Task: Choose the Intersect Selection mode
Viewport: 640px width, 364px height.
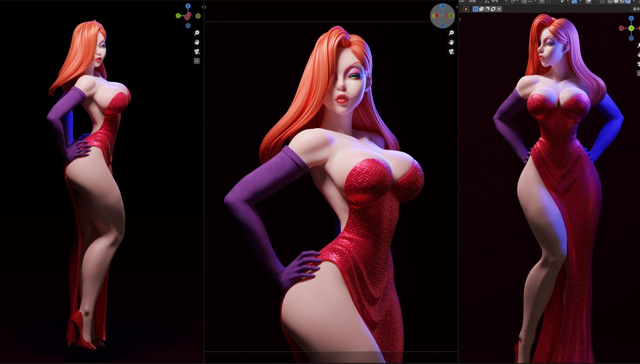Action: 499,9
